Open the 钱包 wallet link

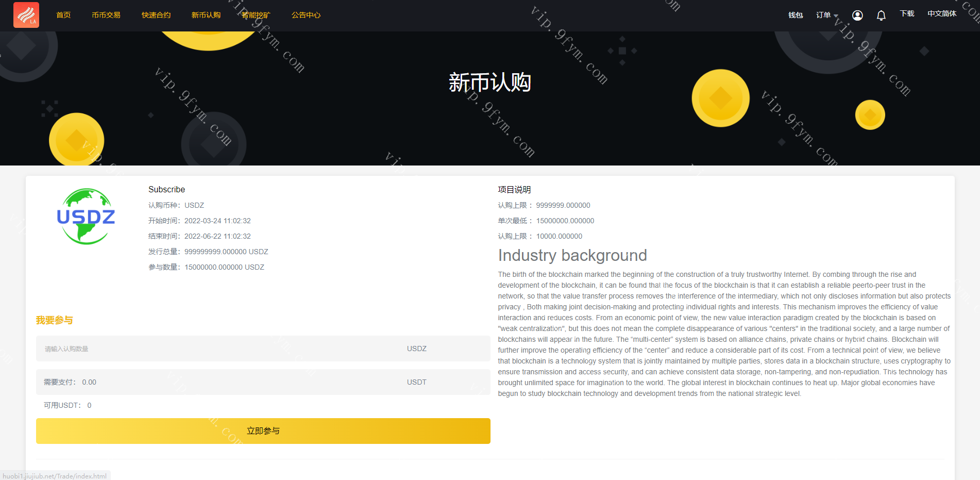pyautogui.click(x=796, y=15)
